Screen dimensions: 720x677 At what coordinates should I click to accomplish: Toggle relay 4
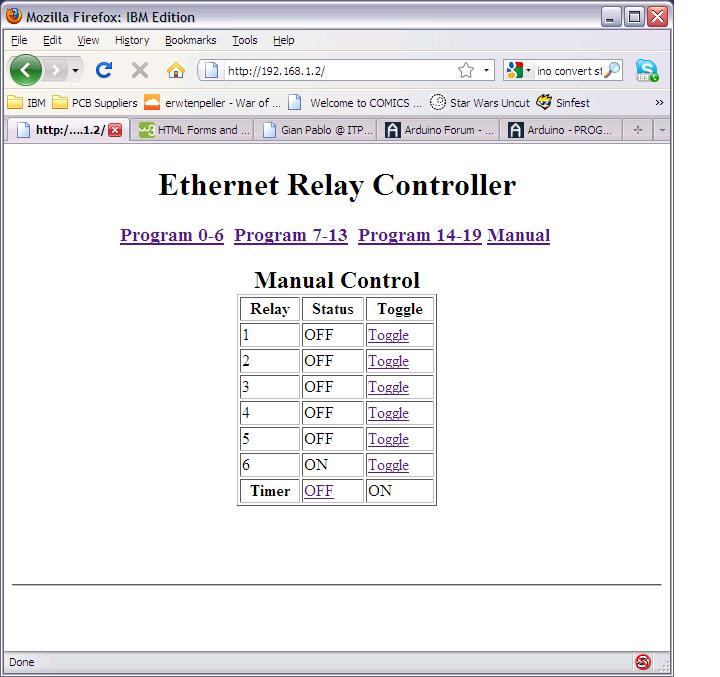pyautogui.click(x=388, y=413)
